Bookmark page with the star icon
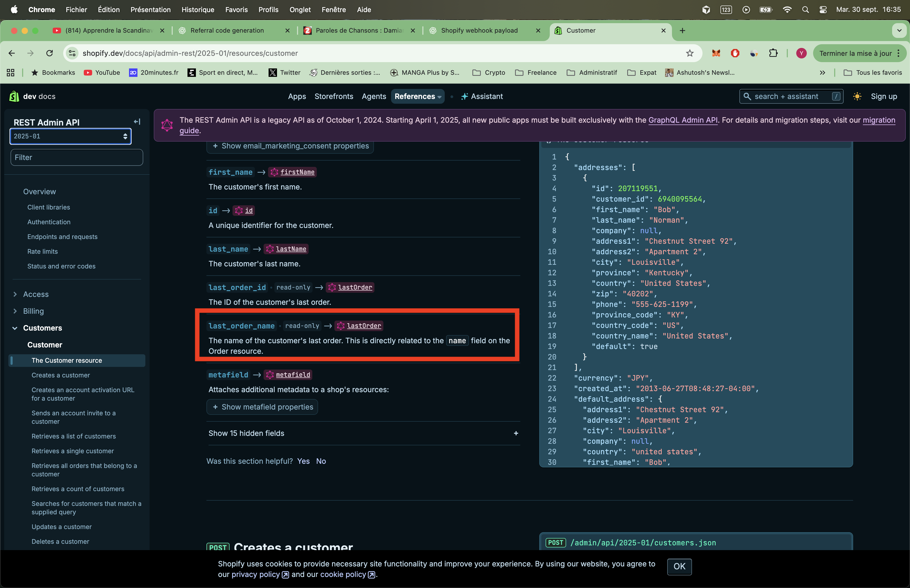Image resolution: width=910 pixels, height=588 pixels. point(689,53)
